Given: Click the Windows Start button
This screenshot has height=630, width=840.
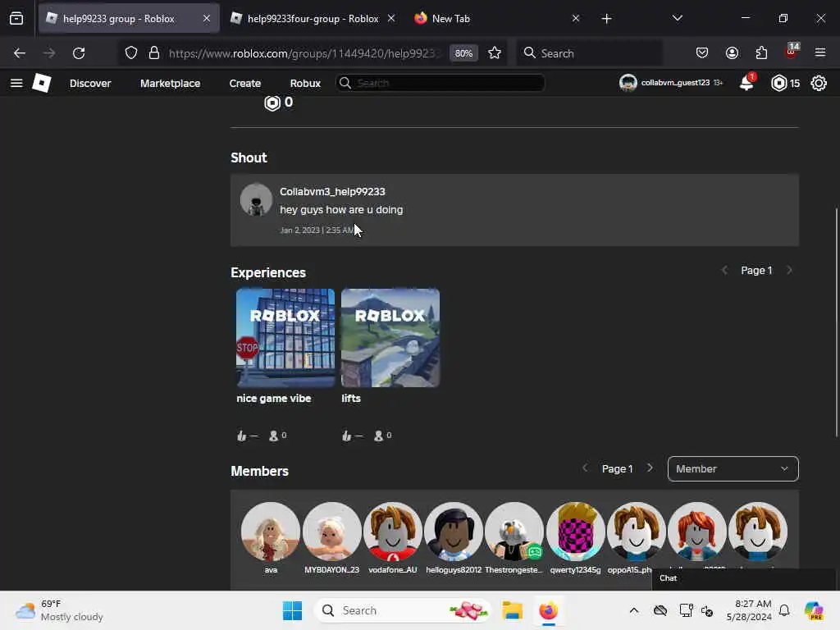Looking at the screenshot, I should point(293,610).
